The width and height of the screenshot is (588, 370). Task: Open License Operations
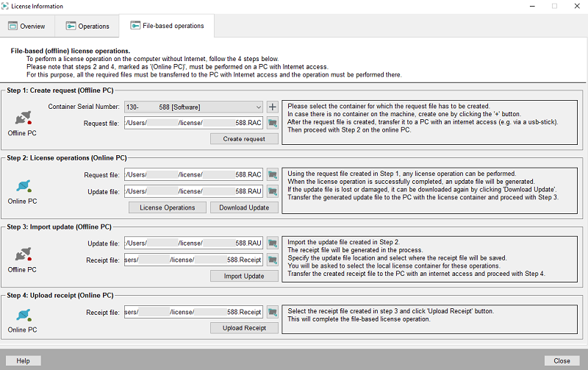click(x=168, y=207)
